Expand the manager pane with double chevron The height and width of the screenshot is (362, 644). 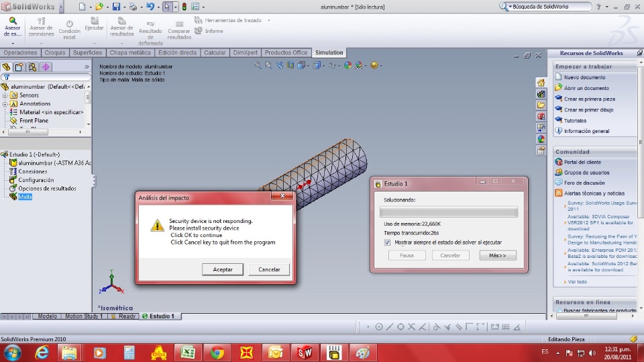click(87, 66)
